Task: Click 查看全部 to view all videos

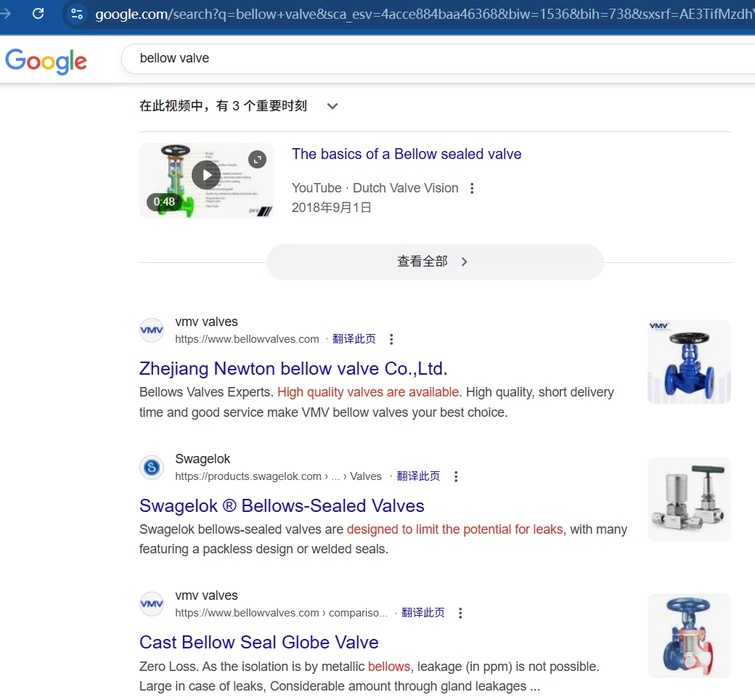Action: (434, 261)
